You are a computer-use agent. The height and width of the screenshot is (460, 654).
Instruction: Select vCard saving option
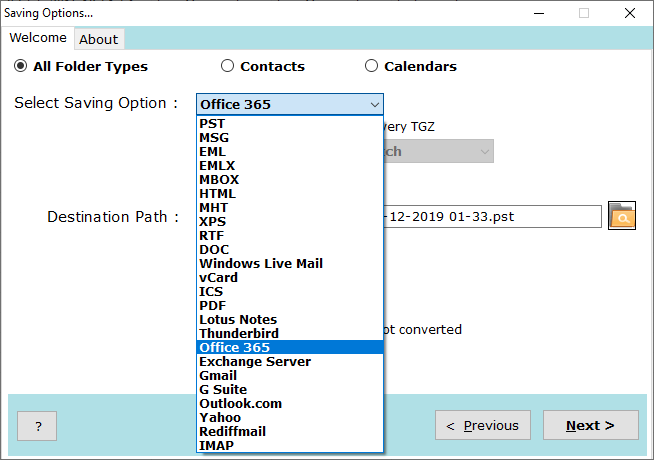click(x=290, y=277)
